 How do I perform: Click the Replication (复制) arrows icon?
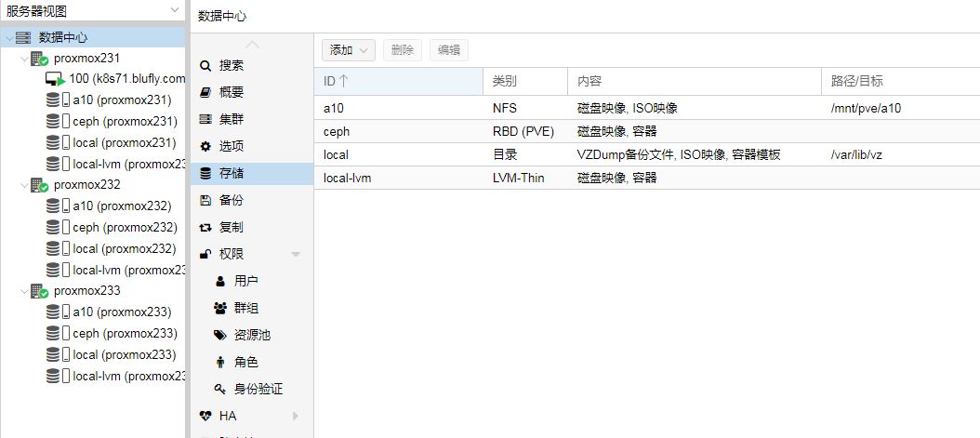205,227
